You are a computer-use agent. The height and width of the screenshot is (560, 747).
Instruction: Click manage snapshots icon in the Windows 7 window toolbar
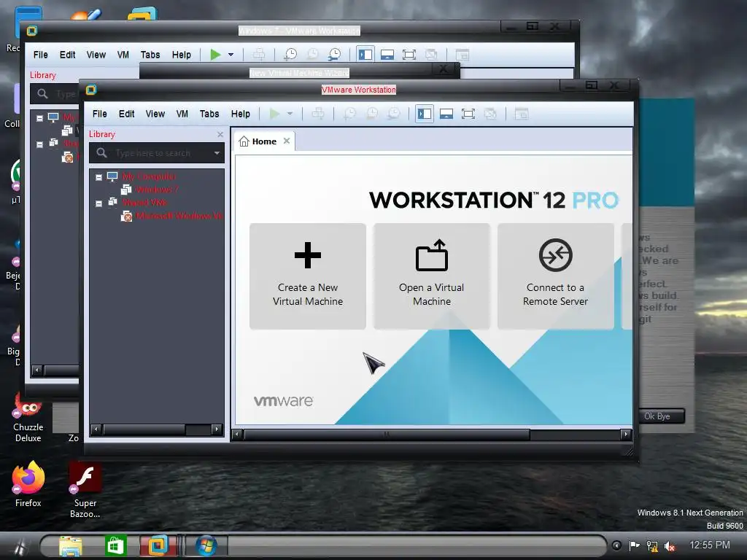(x=334, y=55)
